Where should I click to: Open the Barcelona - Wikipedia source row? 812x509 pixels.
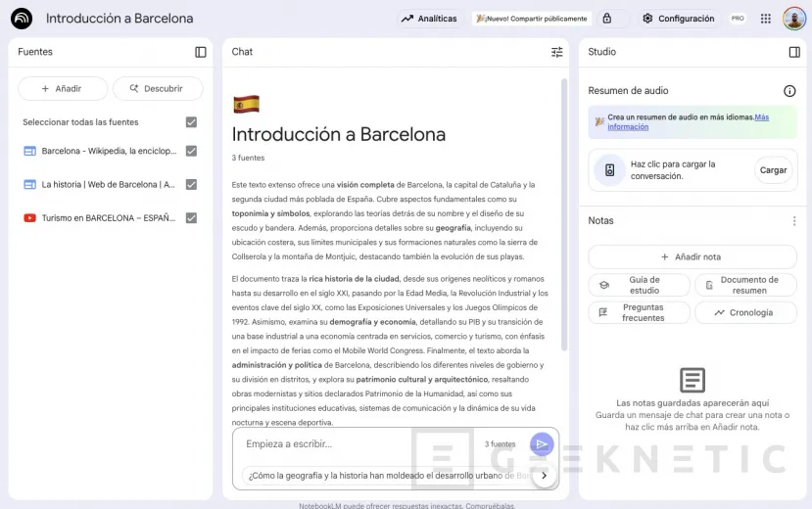click(110, 151)
